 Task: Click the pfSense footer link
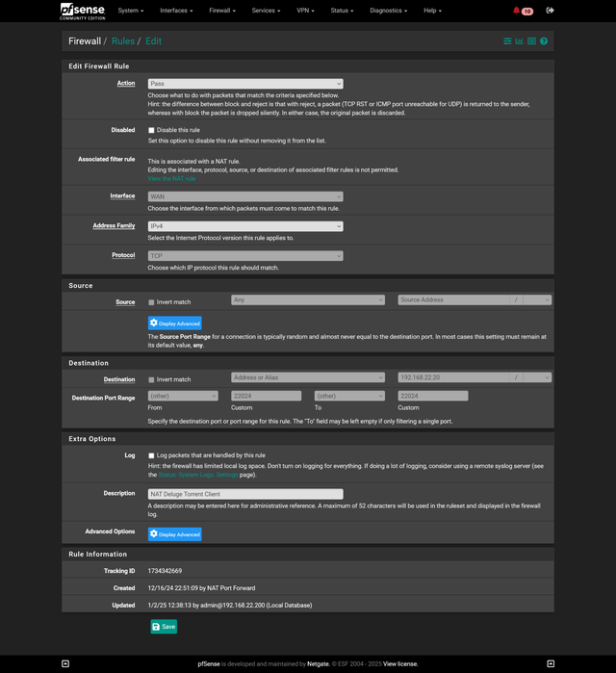(209, 664)
